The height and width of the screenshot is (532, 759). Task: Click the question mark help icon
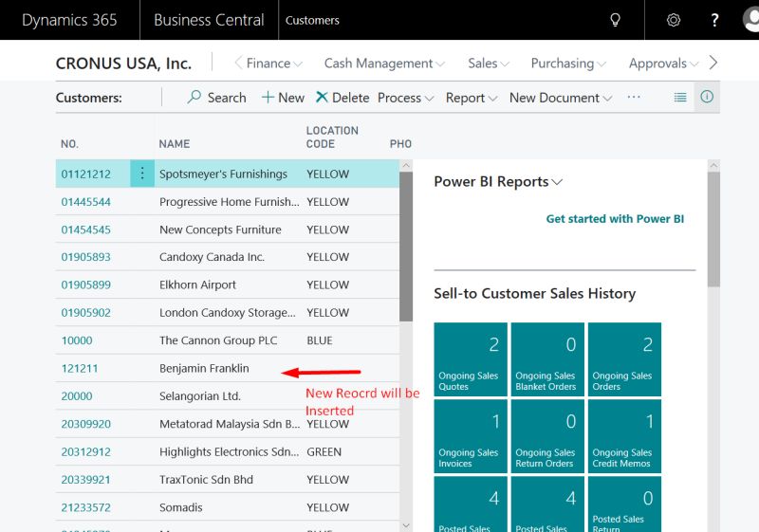tap(715, 20)
